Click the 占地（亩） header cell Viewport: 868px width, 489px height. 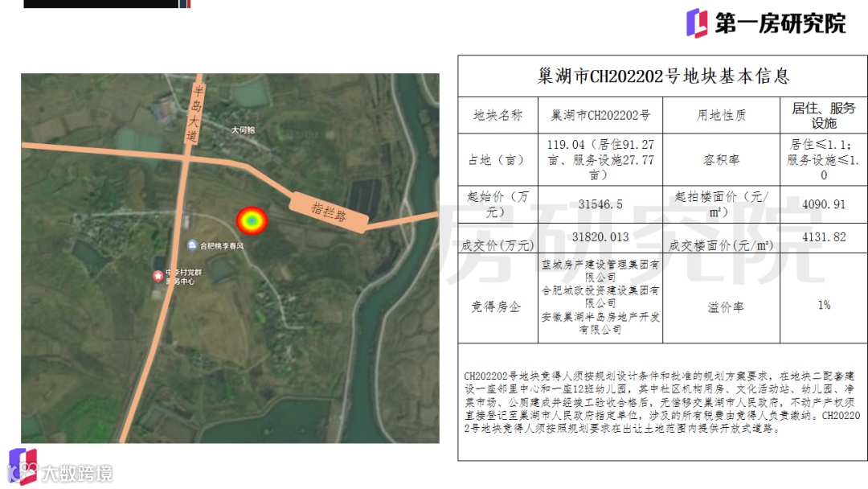pos(497,159)
